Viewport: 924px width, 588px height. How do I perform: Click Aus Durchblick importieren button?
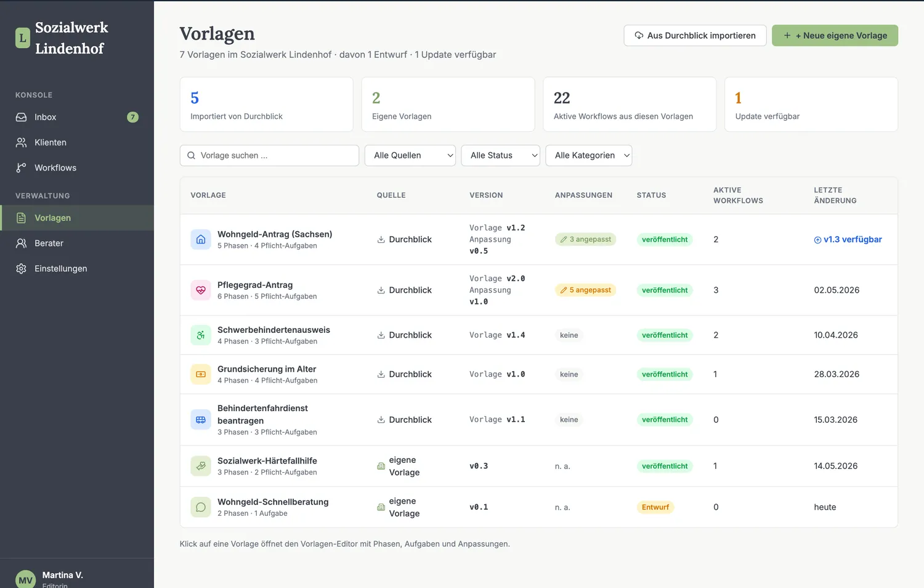coord(695,35)
